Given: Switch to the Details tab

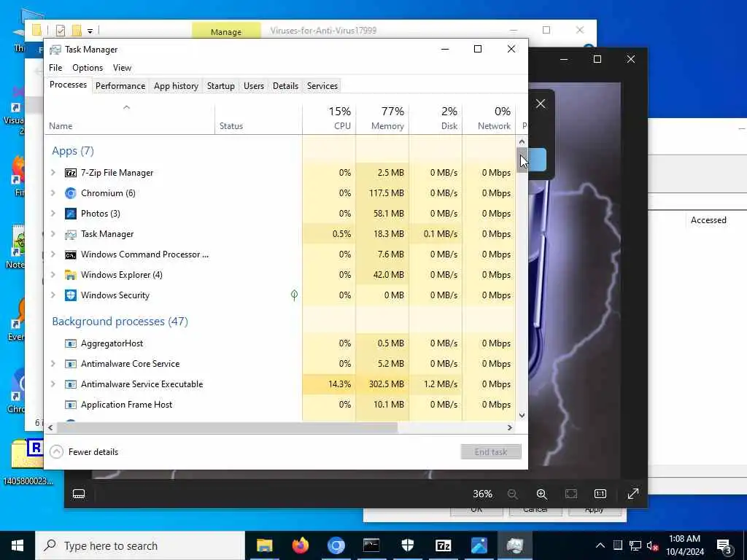Looking at the screenshot, I should click(285, 86).
